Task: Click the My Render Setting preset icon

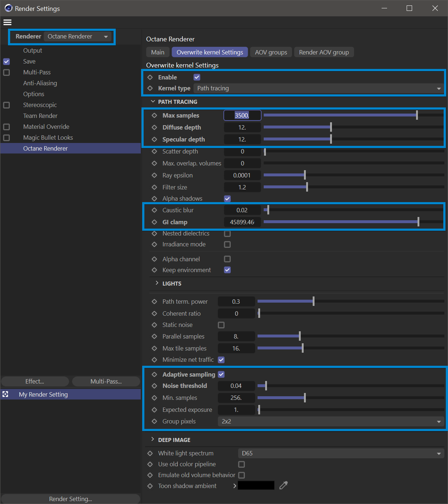Action: (5, 394)
